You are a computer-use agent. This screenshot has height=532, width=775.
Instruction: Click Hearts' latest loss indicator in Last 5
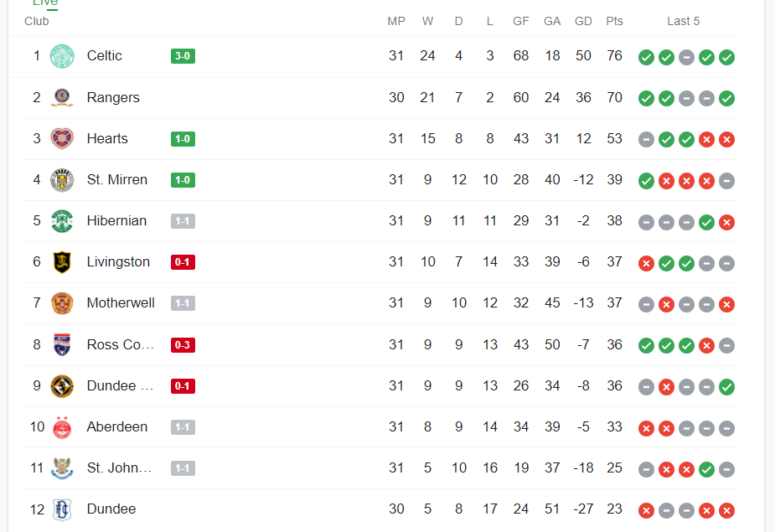click(x=726, y=139)
